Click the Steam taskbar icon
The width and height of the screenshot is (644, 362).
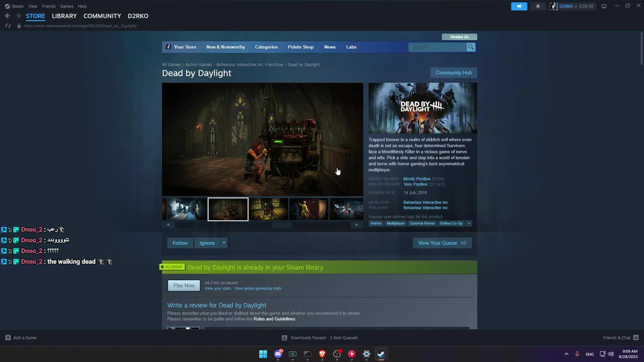tap(381, 354)
